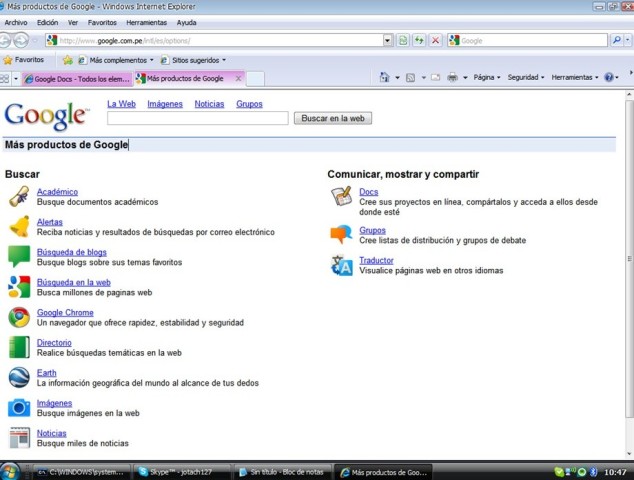Click the browser back arrow button
Screen dimensions: 634x480
[4, 40]
